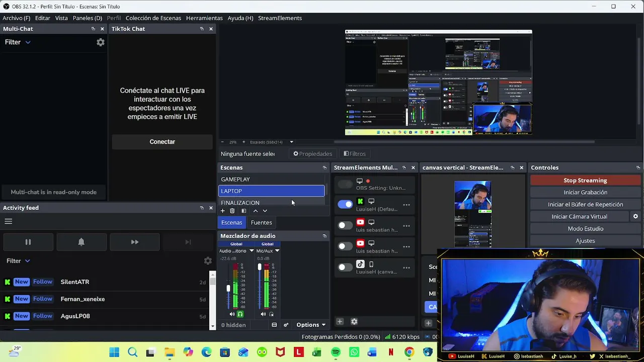Open Activity feed settings gear
The height and width of the screenshot is (362, 644).
coord(208,261)
